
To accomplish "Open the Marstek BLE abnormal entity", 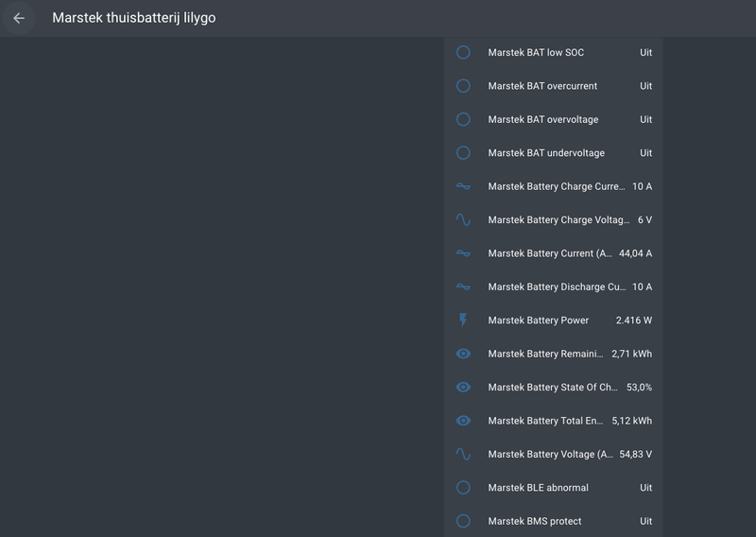I will pyautogui.click(x=554, y=488).
